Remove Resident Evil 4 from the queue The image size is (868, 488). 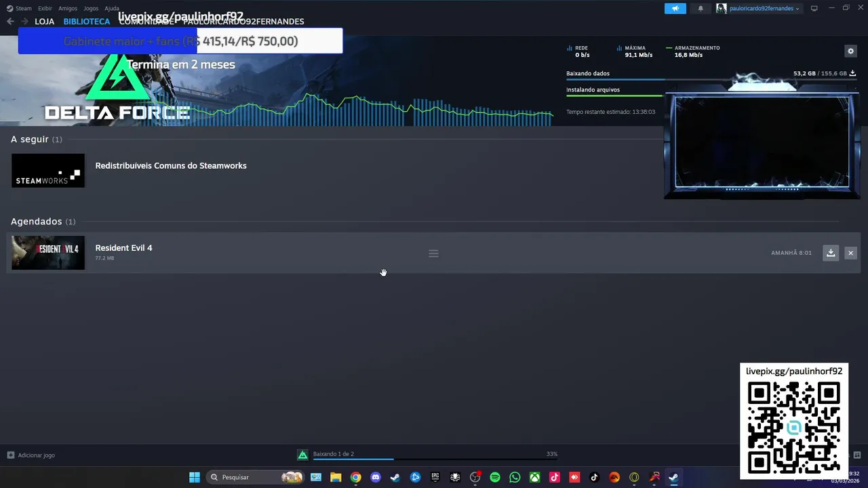[x=850, y=253]
